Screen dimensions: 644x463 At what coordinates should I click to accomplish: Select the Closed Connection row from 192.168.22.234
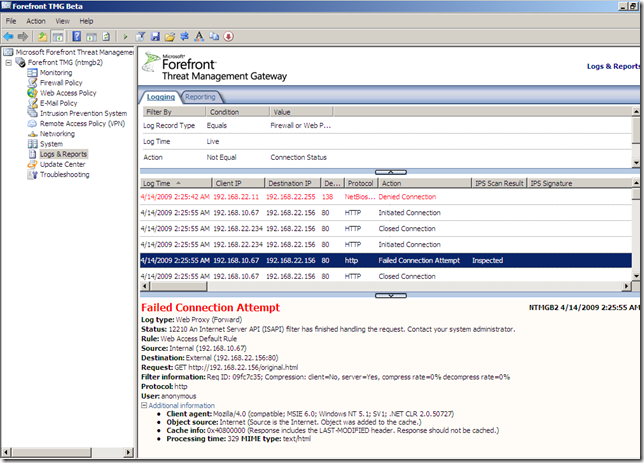click(x=385, y=229)
